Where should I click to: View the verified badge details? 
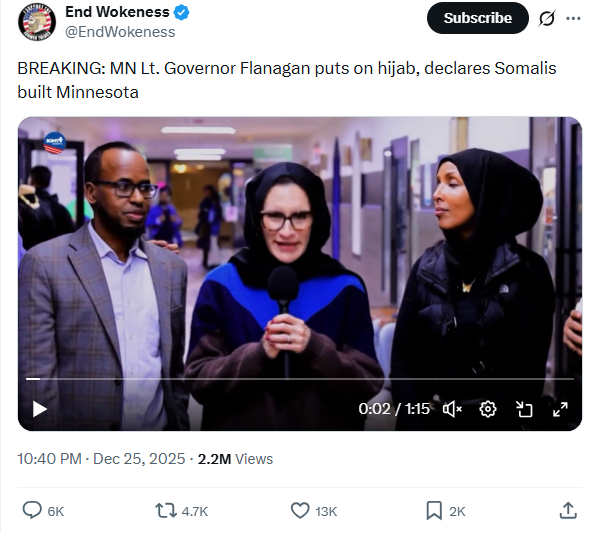(181, 13)
